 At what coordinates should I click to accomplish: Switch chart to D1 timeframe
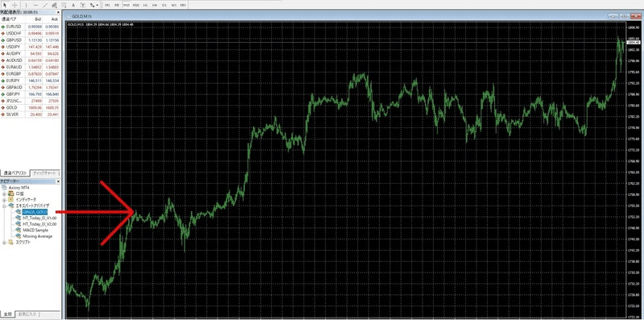point(164,5)
